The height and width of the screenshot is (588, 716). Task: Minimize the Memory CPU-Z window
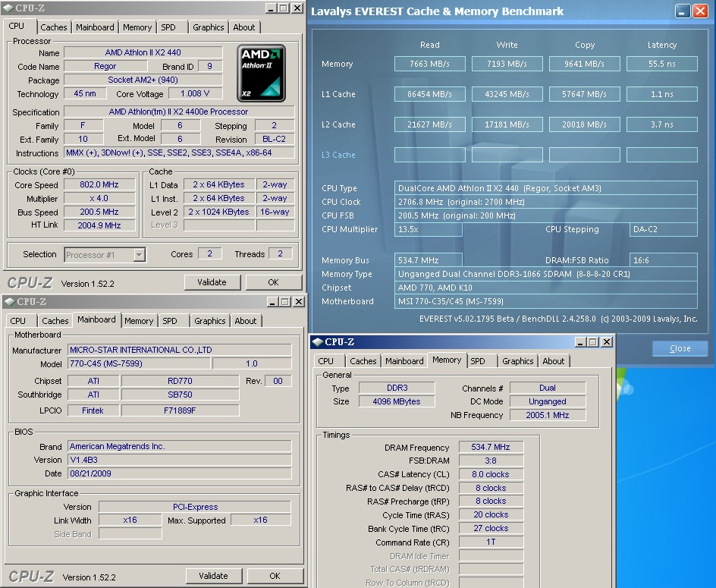(580, 341)
